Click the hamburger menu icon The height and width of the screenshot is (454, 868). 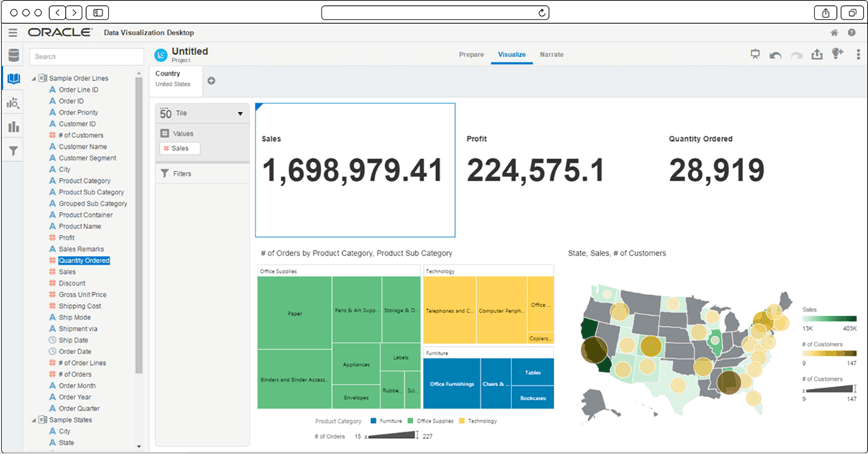click(x=12, y=33)
